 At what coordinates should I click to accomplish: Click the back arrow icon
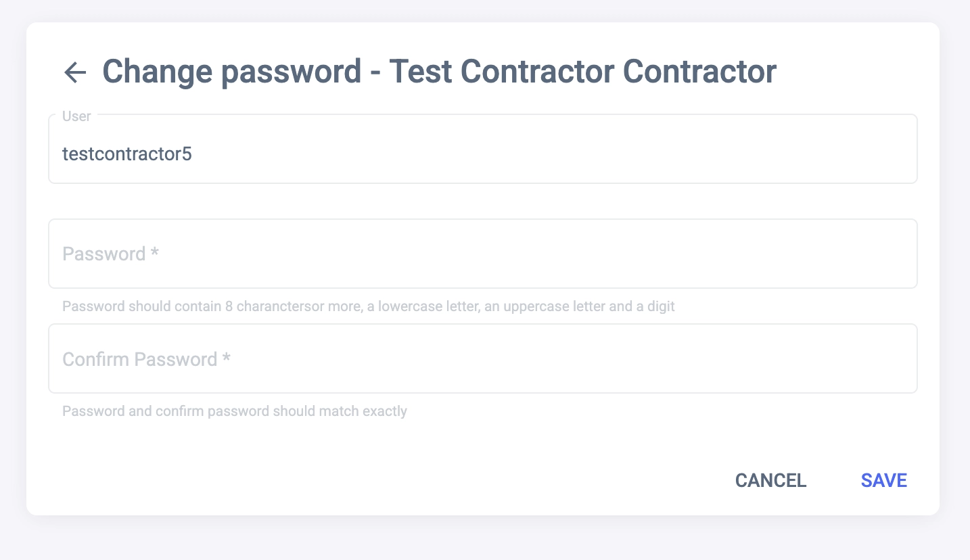pos(75,72)
